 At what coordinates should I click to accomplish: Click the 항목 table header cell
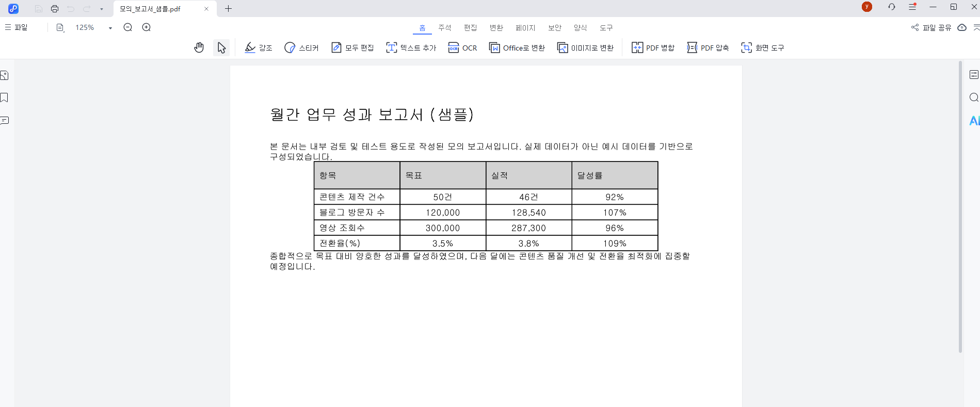(357, 175)
